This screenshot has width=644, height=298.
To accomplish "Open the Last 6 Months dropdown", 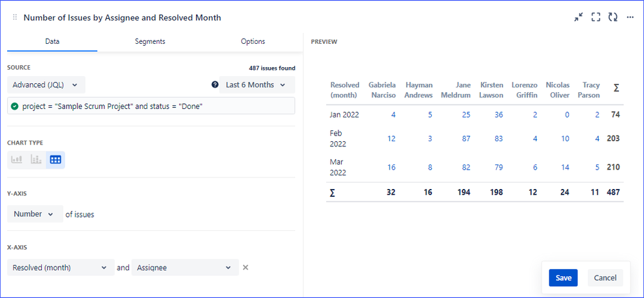I will point(257,84).
